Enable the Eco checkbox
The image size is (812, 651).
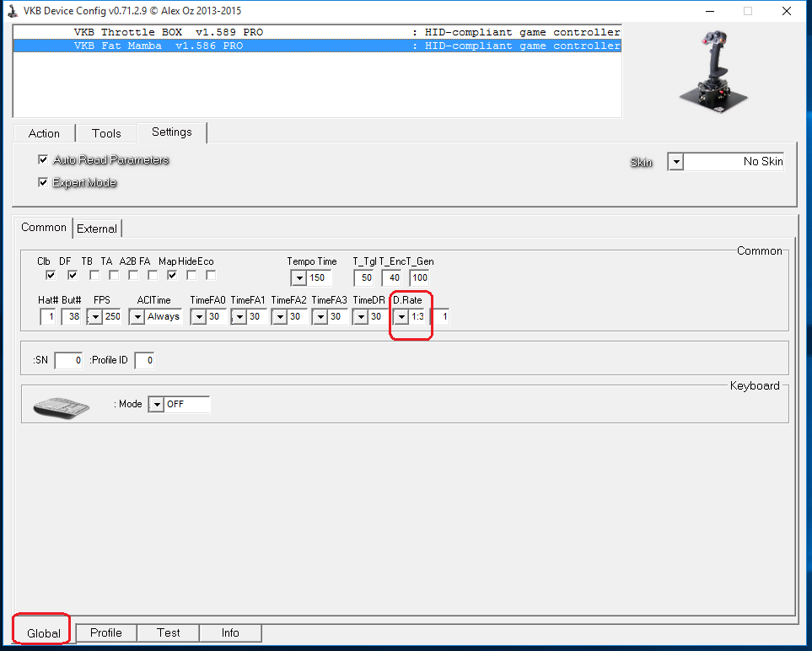point(211,275)
